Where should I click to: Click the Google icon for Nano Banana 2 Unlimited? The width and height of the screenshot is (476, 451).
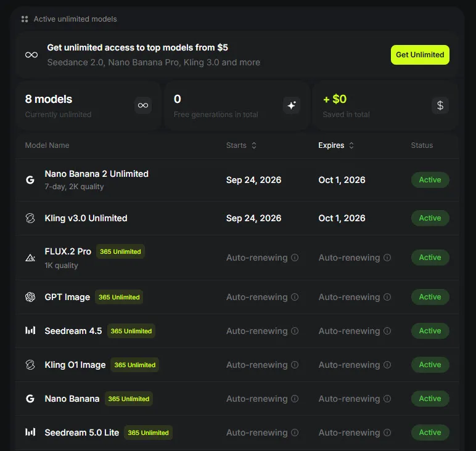(30, 180)
